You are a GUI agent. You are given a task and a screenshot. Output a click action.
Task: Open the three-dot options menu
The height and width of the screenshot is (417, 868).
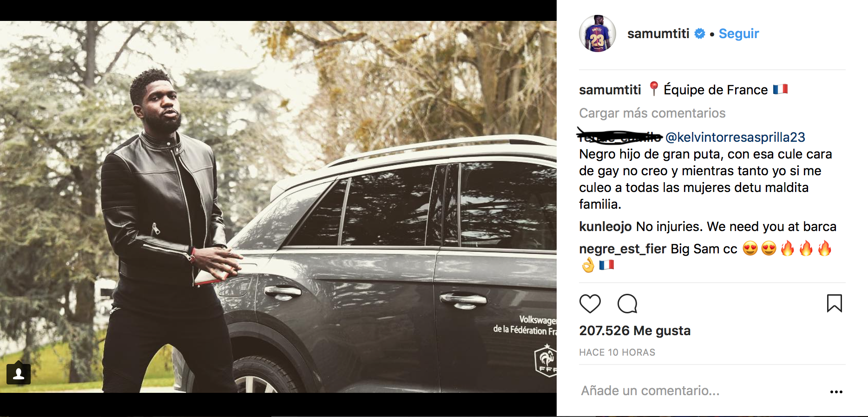[x=836, y=392]
